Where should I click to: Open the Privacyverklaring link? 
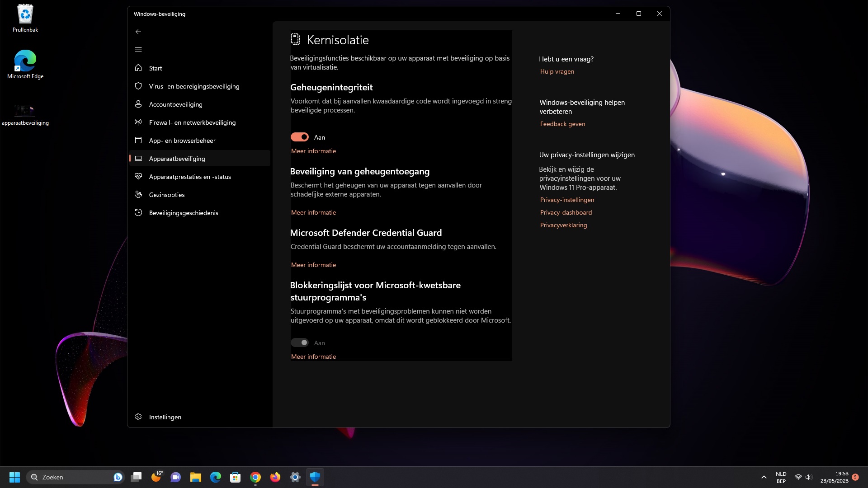coord(563,225)
